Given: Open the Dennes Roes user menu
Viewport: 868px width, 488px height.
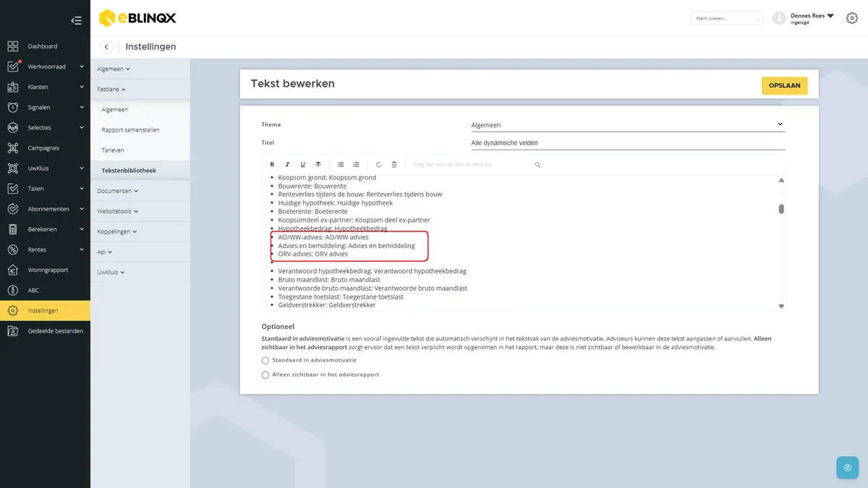Looking at the screenshot, I should click(x=812, y=18).
